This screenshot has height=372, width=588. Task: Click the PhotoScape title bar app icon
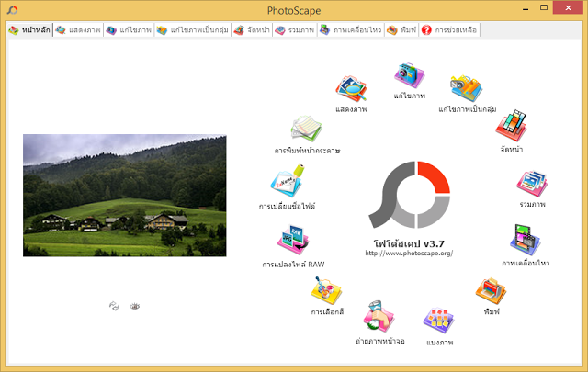click(12, 10)
